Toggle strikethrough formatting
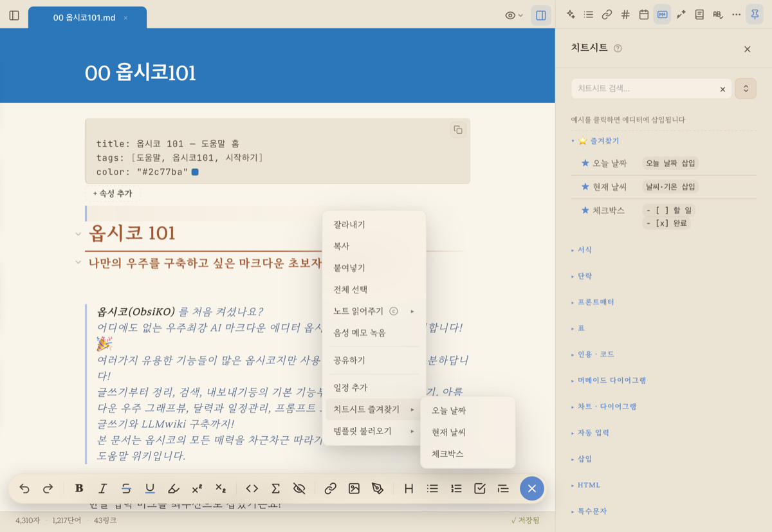 (x=126, y=489)
